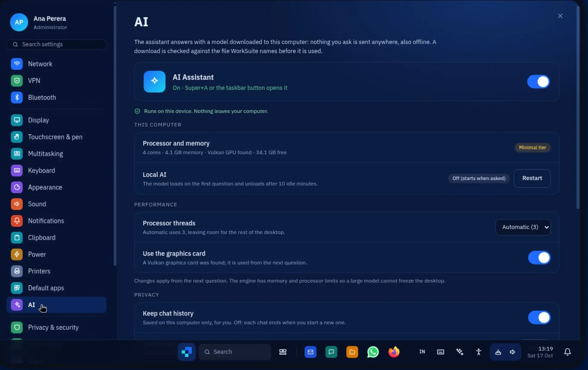Open the Multitasking icon in sidebar
The height and width of the screenshot is (370, 588).
tap(17, 154)
